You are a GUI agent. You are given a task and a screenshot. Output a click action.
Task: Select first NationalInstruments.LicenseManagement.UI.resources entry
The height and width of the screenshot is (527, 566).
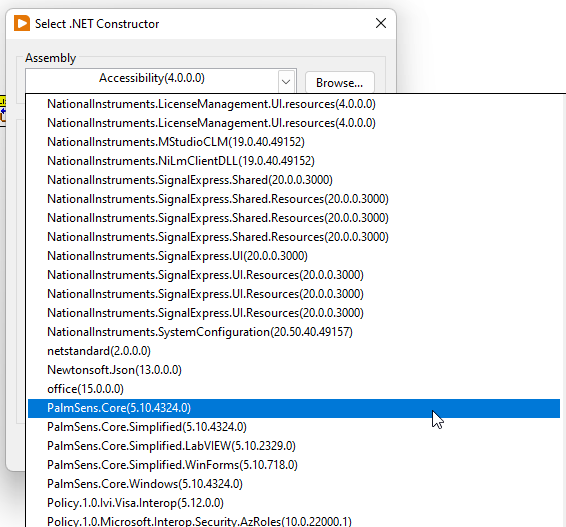coord(294,104)
